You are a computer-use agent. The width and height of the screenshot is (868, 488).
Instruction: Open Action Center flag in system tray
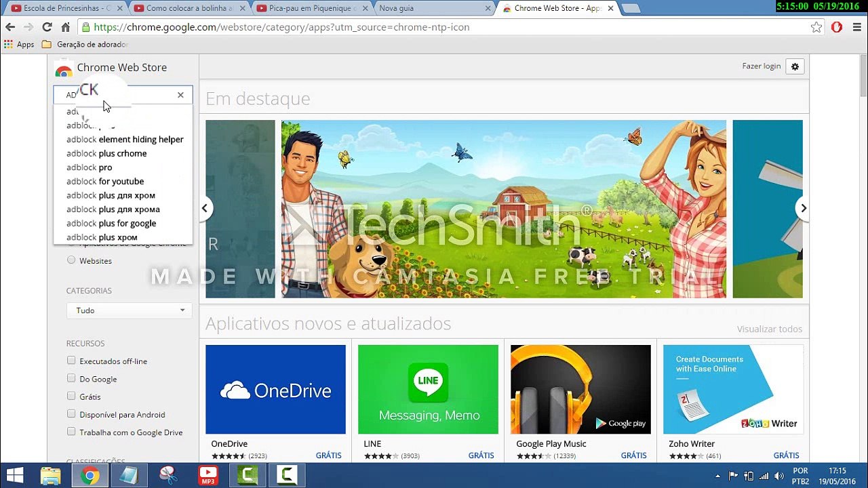tap(733, 476)
